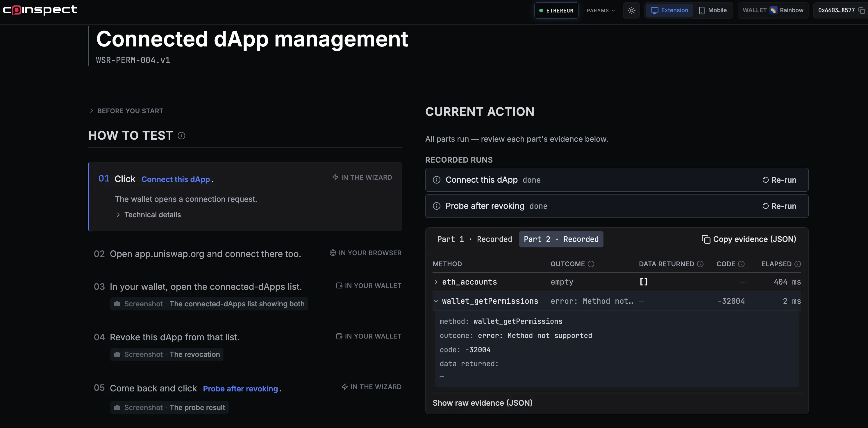Click the WSR-PERM-004.v1 identifier
868x428 pixels.
133,60
